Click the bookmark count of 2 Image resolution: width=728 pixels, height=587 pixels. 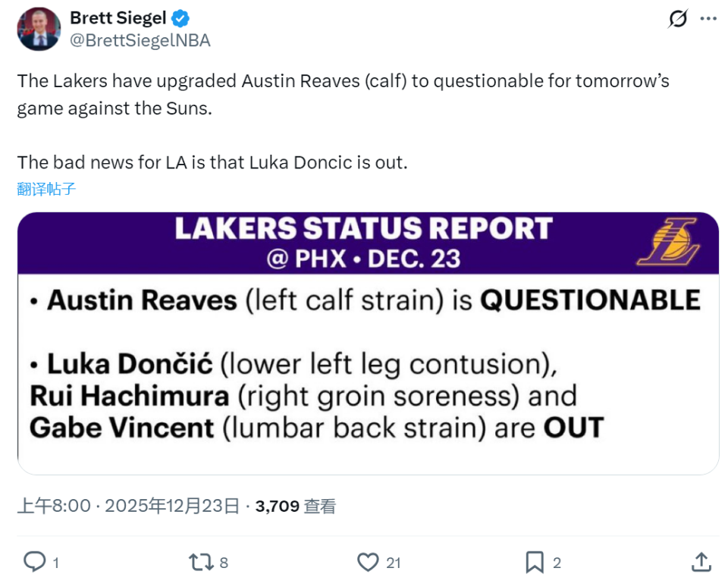[x=557, y=563]
